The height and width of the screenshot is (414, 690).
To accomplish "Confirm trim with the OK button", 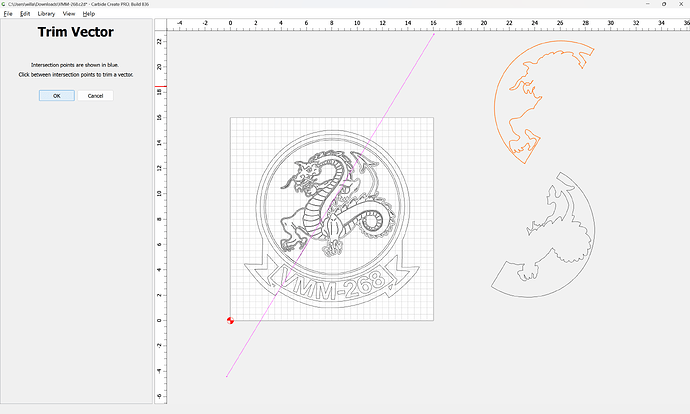I will click(x=57, y=95).
